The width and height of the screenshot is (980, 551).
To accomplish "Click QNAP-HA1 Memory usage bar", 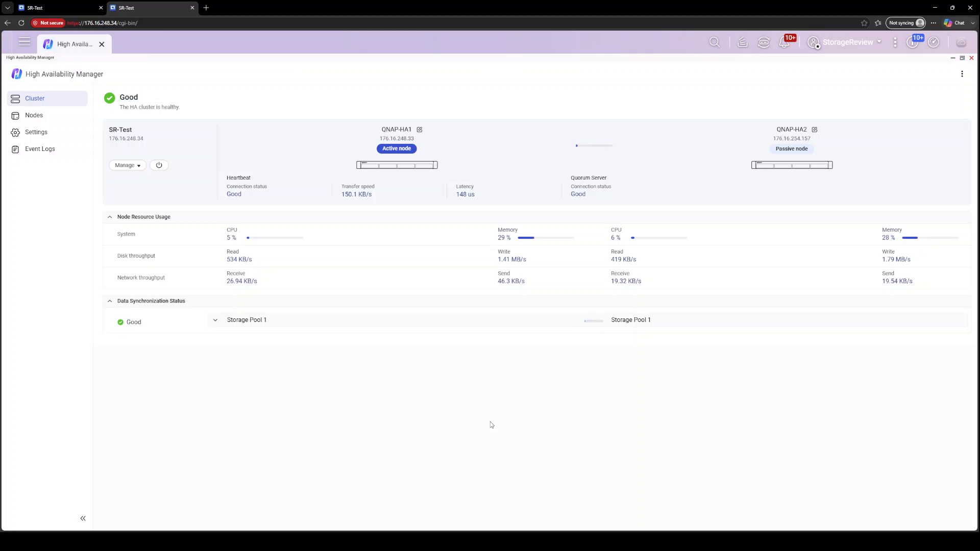I will coord(546,238).
